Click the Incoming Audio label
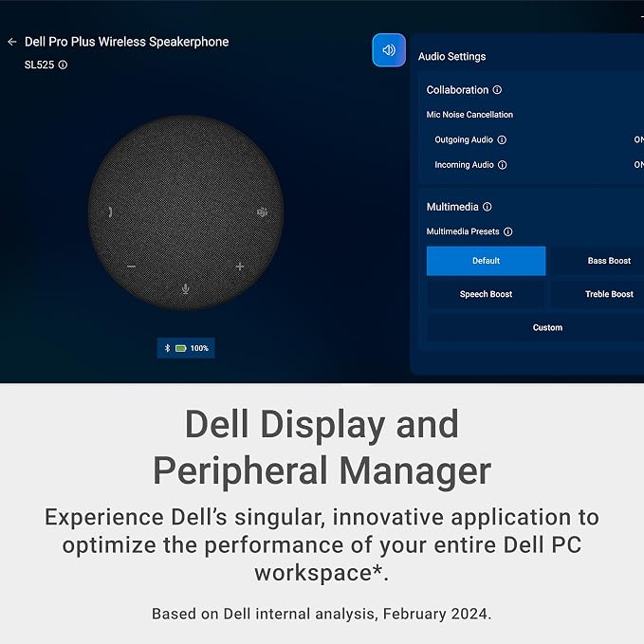The image size is (644, 644). coord(464,165)
